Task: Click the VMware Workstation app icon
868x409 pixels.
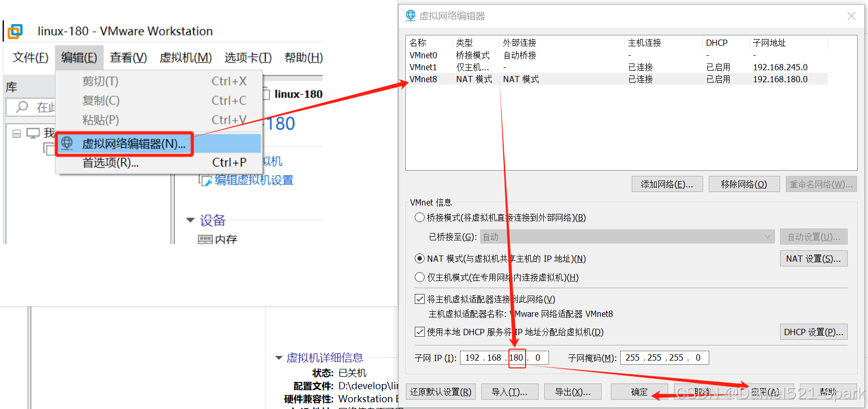Action: (15, 31)
